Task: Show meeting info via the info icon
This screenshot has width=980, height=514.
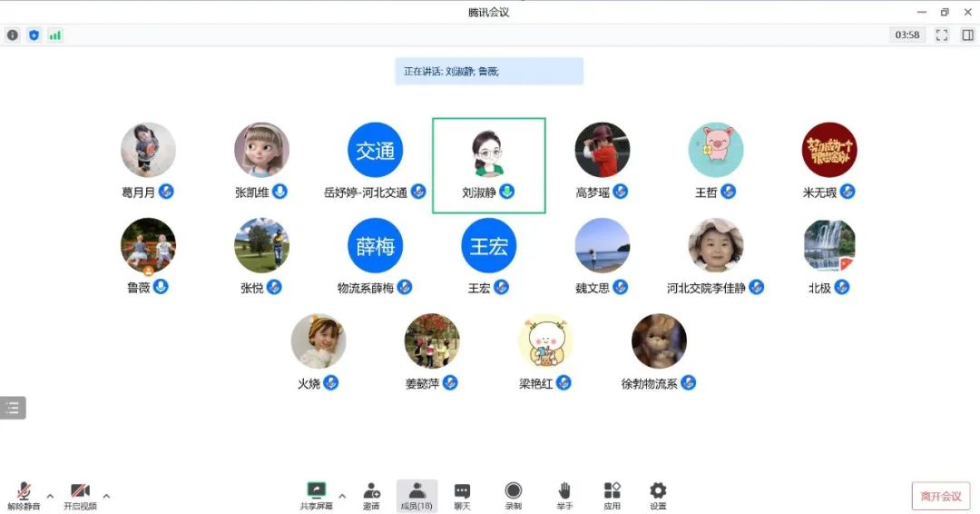Action: pyautogui.click(x=13, y=35)
